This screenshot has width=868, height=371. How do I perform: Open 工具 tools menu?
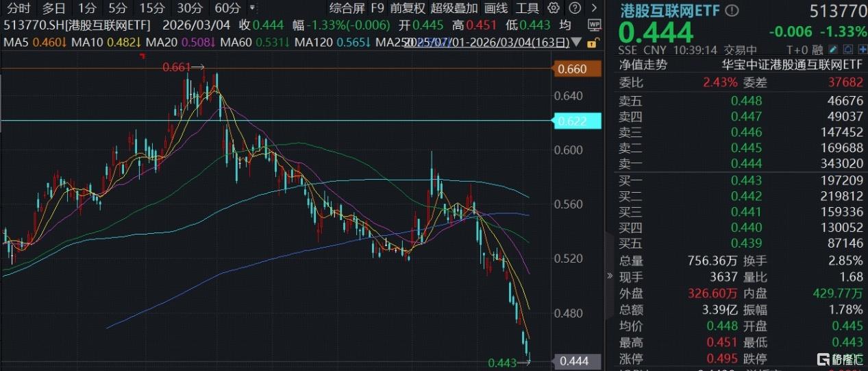pos(528,8)
